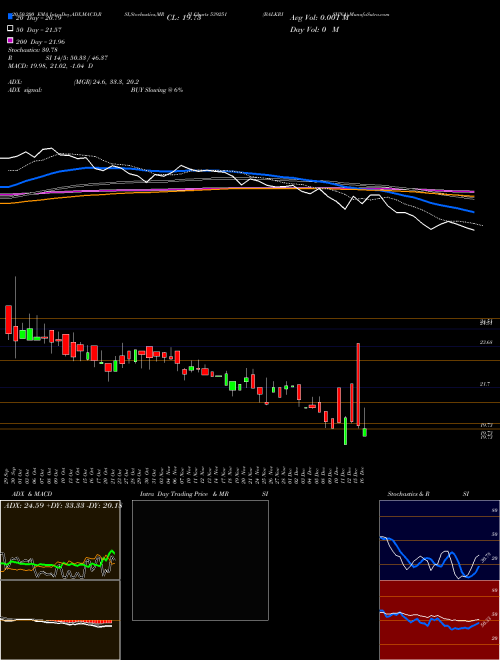Select the '50 Day - 21.57' legend text
Viewport: 500px width, 660px height.
[38, 29]
